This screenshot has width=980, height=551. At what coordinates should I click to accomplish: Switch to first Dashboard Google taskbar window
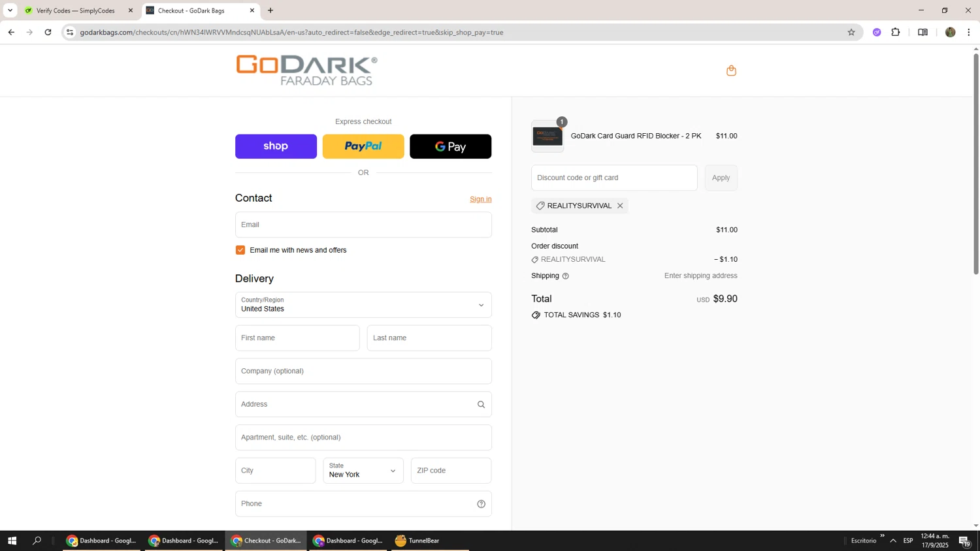tap(101, 541)
